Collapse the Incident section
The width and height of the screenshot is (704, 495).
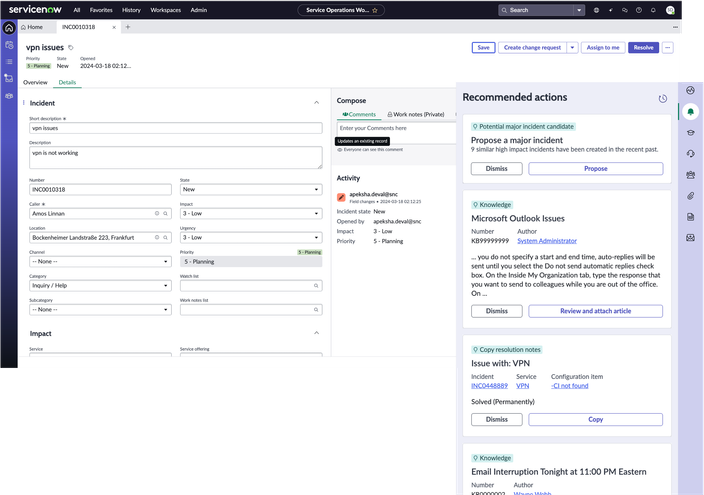pos(317,103)
